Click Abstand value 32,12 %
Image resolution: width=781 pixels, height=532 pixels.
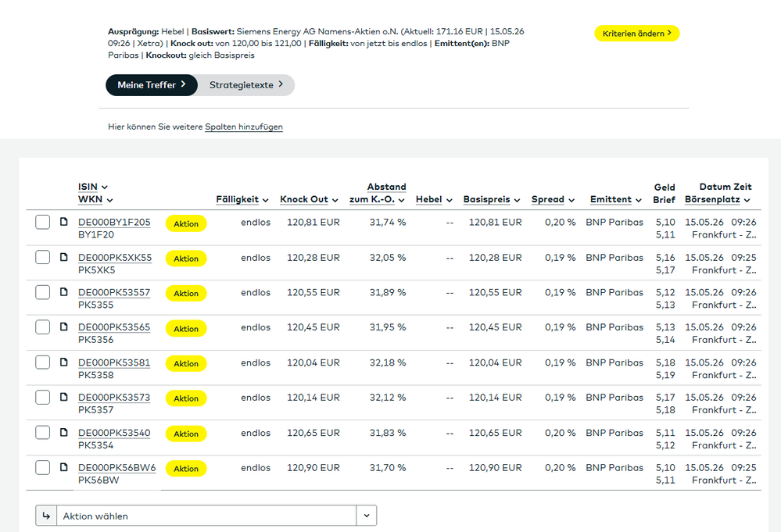pos(388,397)
